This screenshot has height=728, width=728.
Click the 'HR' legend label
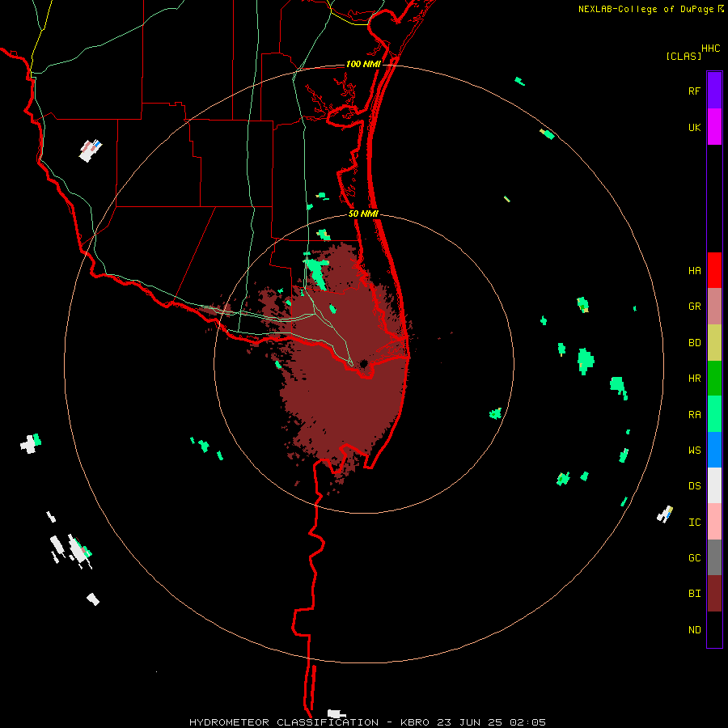(x=694, y=379)
